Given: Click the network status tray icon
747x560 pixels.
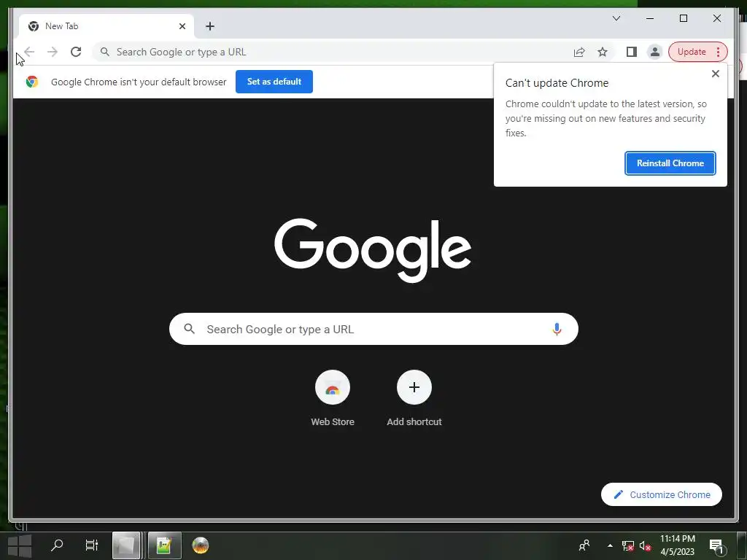Looking at the screenshot, I should click(x=628, y=545).
